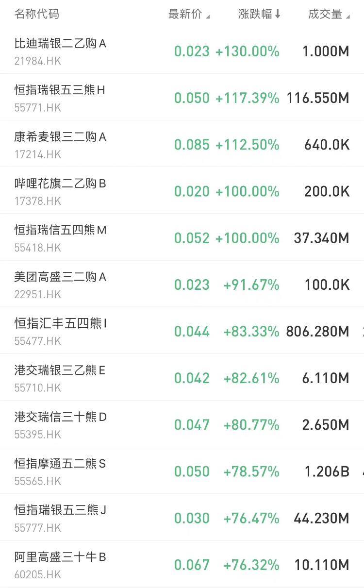Click the 0.023 price for 比迪瑞银二乙购A

pyautogui.click(x=192, y=51)
